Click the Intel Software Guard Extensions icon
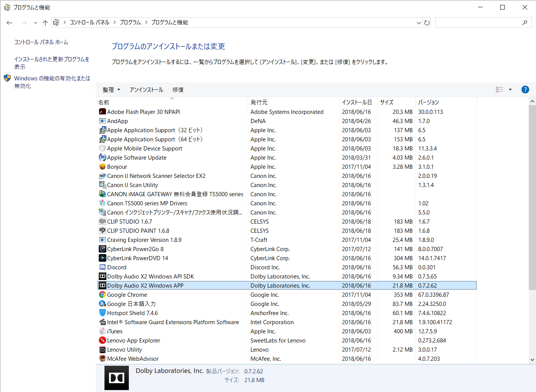 pyautogui.click(x=102, y=322)
